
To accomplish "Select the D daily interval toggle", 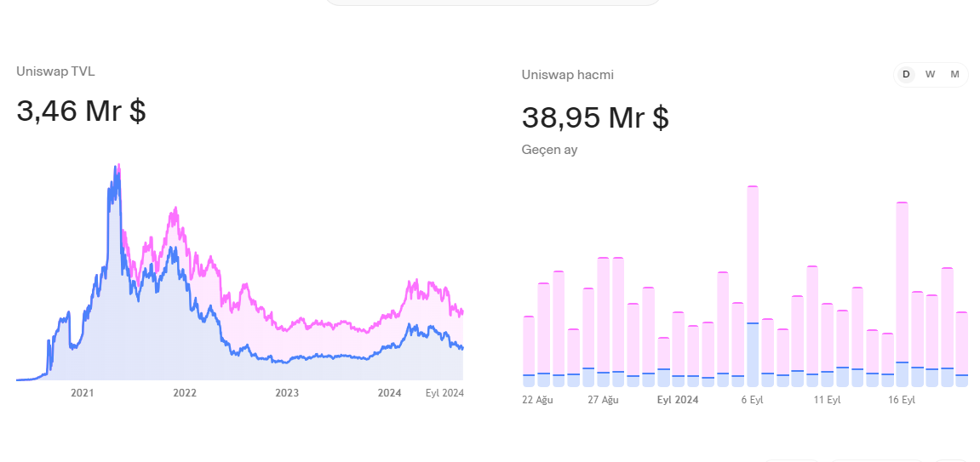I will tap(906, 74).
